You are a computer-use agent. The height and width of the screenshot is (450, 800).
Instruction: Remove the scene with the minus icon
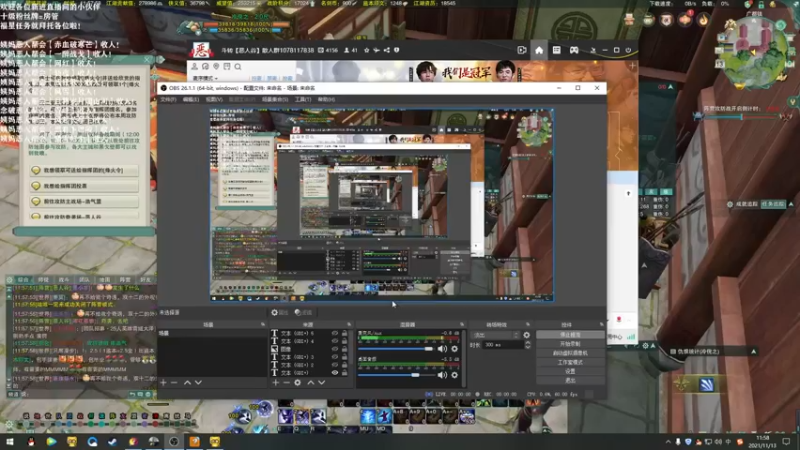[174, 383]
